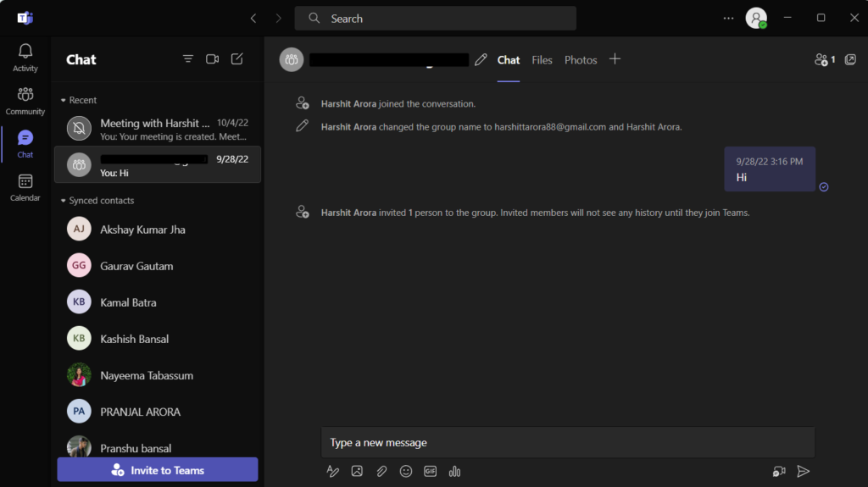The height and width of the screenshot is (487, 868).
Task: Switch to the Files tab
Action: click(x=542, y=60)
